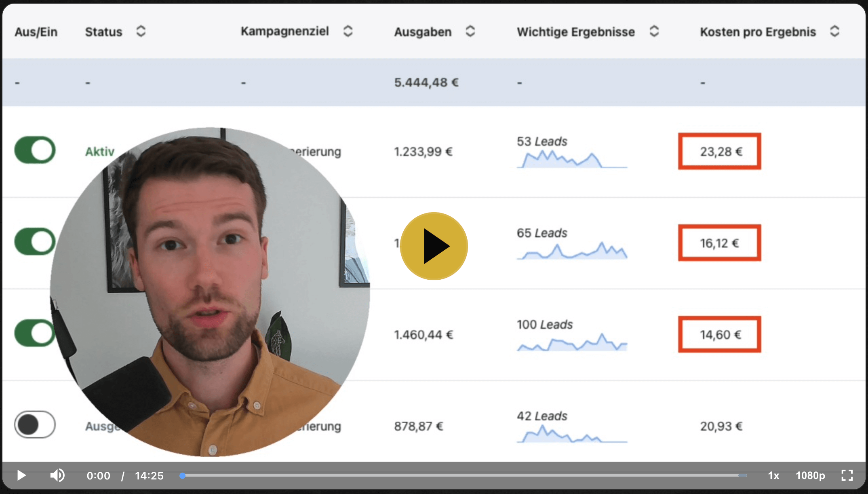Select the 878,87 € spend value
Image resolution: width=868 pixels, height=494 pixels.
point(419,426)
